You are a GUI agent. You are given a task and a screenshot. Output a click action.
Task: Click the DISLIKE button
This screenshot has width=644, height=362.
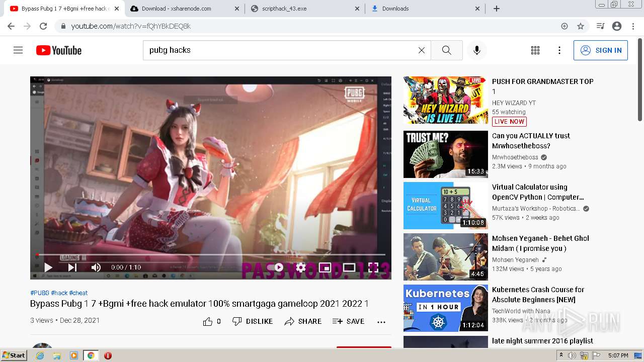point(253,321)
